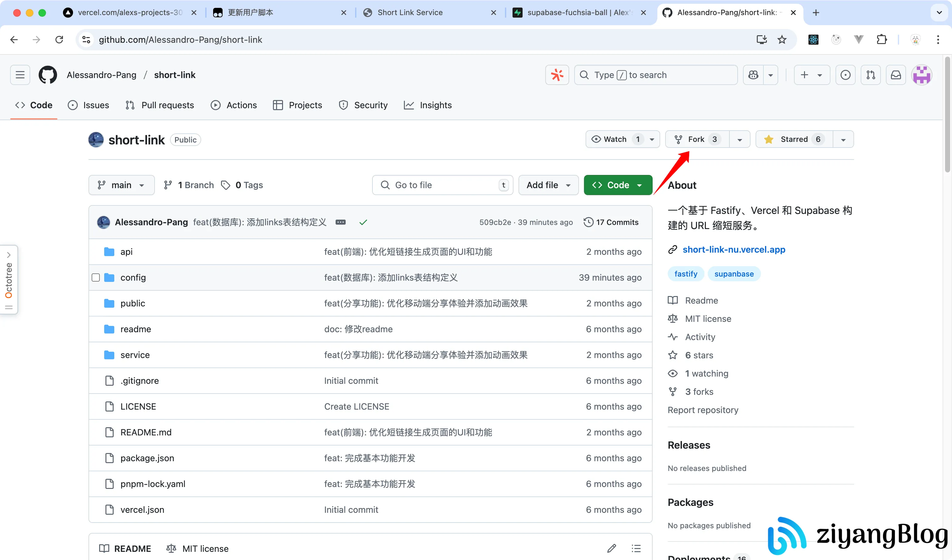Open the 17 Commits history

[611, 222]
